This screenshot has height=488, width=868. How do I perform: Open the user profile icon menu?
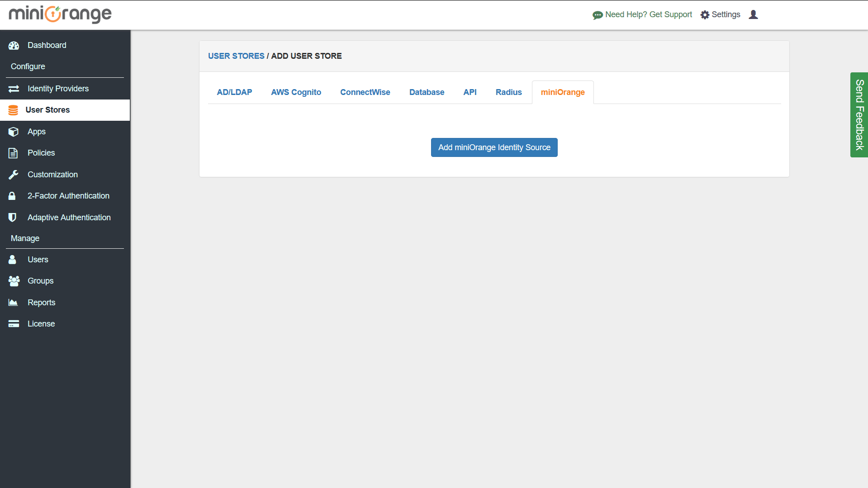coord(753,14)
